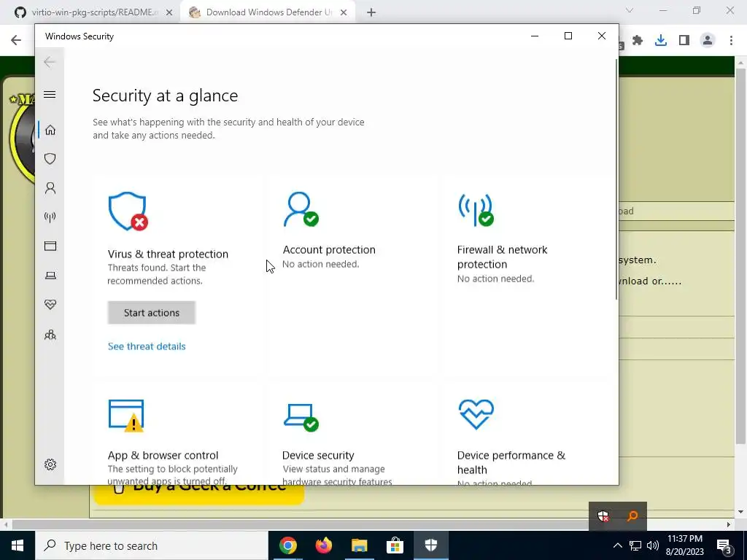Image resolution: width=747 pixels, height=560 pixels.
Task: Click the Windows Security tray overflow shield icon
Action: pyautogui.click(x=603, y=516)
